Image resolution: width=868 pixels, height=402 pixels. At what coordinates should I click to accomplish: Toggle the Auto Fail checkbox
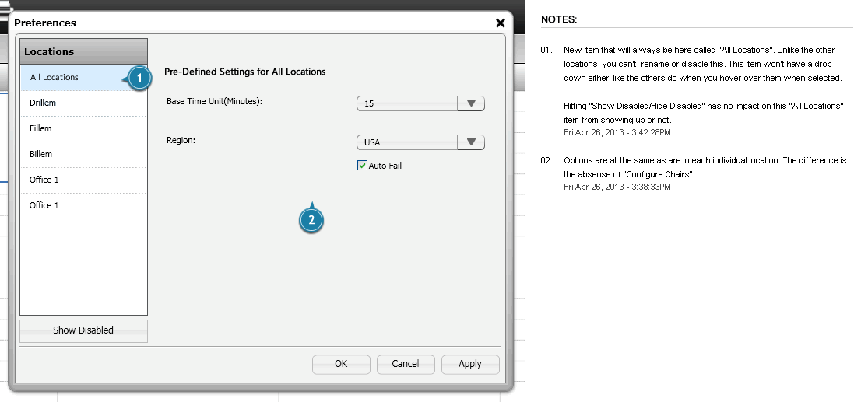[x=362, y=166]
